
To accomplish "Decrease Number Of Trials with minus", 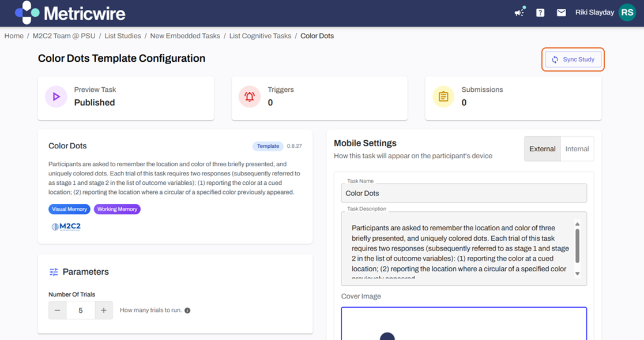I will coord(57,311).
